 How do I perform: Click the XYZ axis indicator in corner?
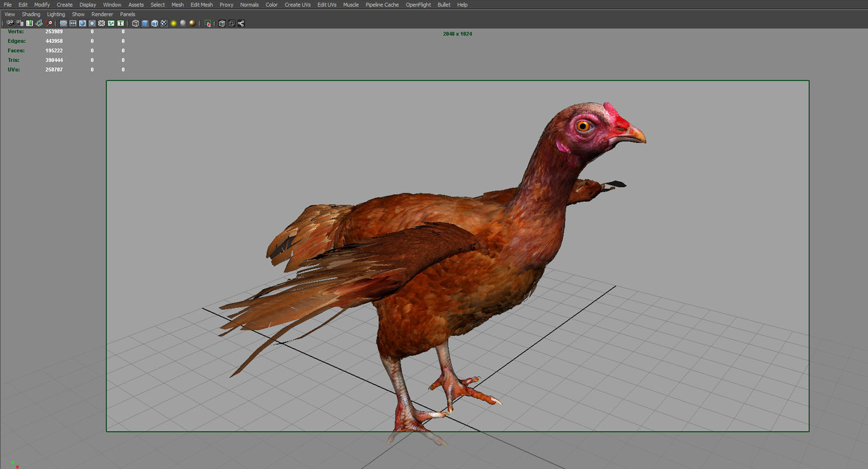14,465
